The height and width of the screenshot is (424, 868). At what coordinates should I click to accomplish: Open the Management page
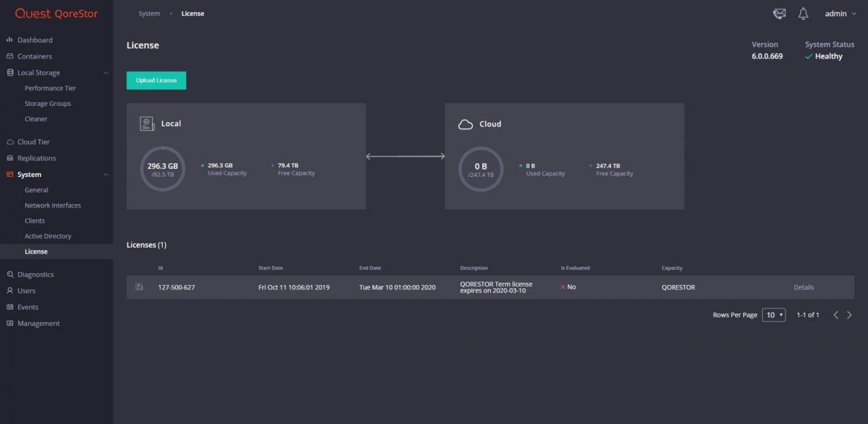point(38,323)
